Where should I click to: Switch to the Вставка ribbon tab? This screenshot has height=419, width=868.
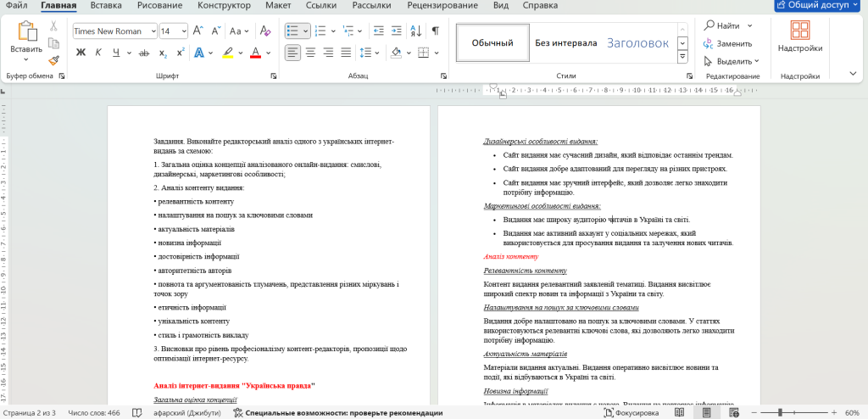[106, 6]
